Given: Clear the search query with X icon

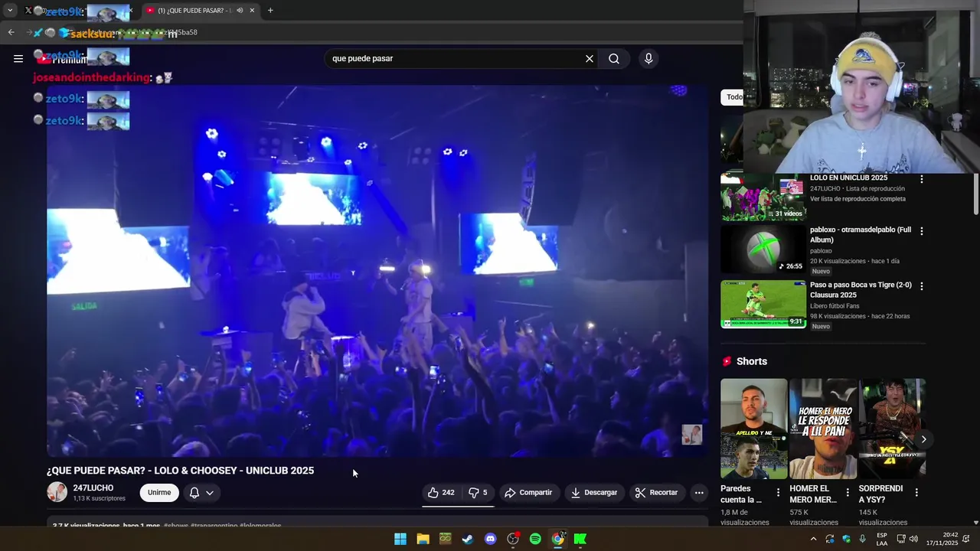Looking at the screenshot, I should click(590, 58).
